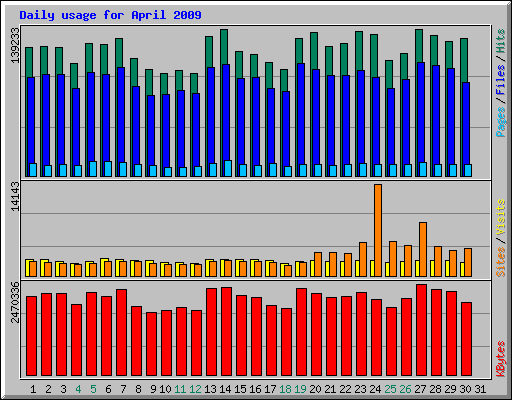This screenshot has width=512, height=400.
Task: Select the tall orange visits bar for day 24
Action: click(378, 230)
